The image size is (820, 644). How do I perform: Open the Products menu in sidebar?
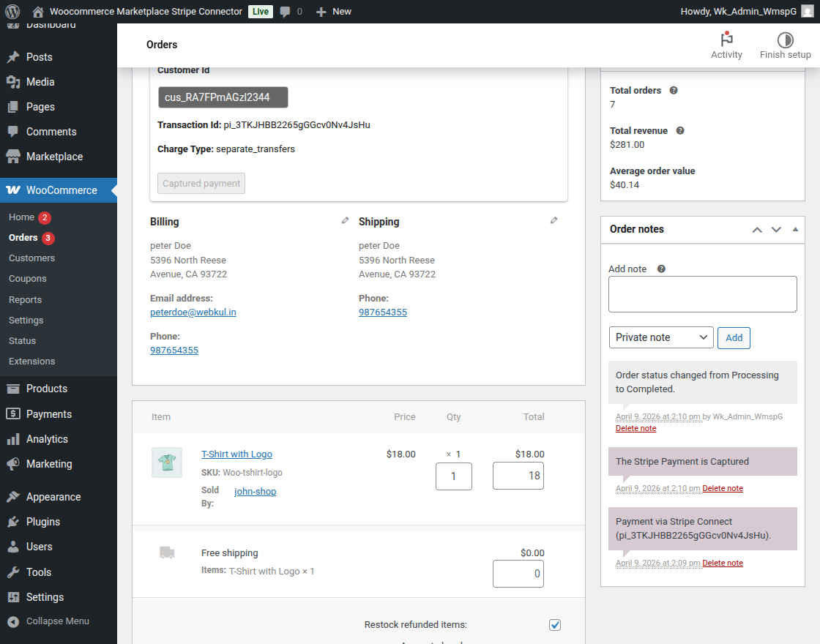tap(47, 389)
